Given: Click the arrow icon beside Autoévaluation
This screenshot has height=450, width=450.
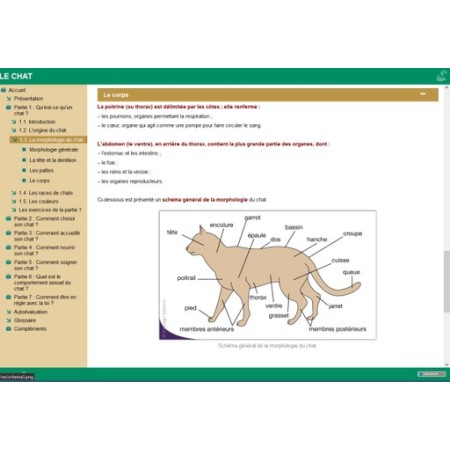Looking at the screenshot, I should [9, 312].
